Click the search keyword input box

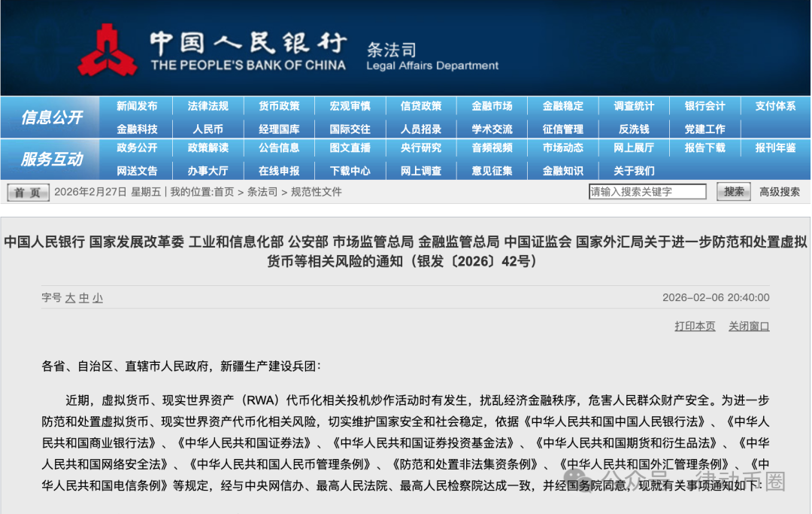click(647, 191)
